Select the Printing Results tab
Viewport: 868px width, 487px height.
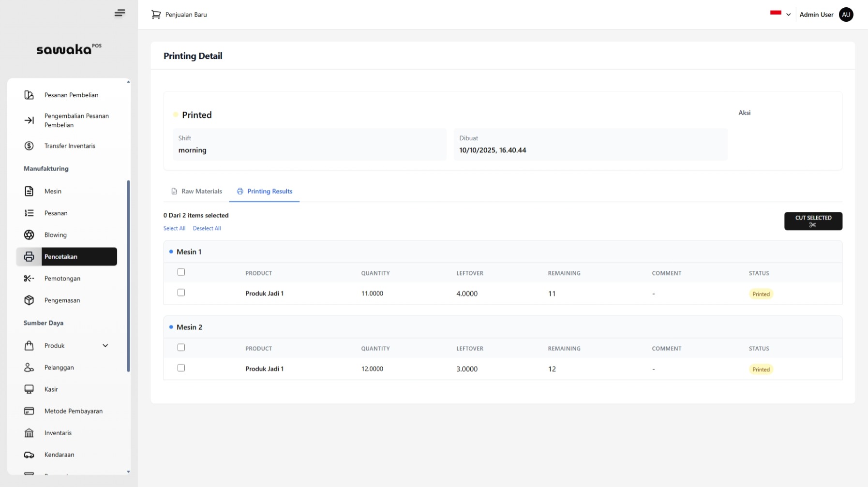tap(265, 191)
